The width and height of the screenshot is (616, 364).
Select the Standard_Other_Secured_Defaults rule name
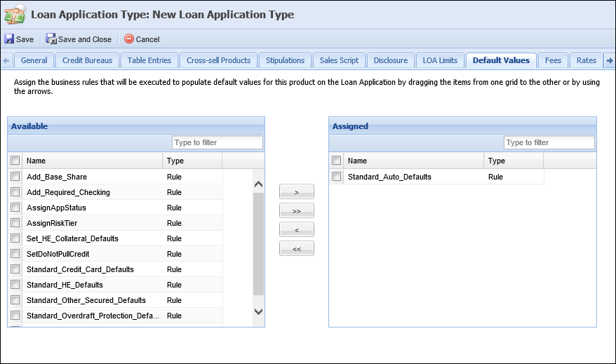click(86, 300)
